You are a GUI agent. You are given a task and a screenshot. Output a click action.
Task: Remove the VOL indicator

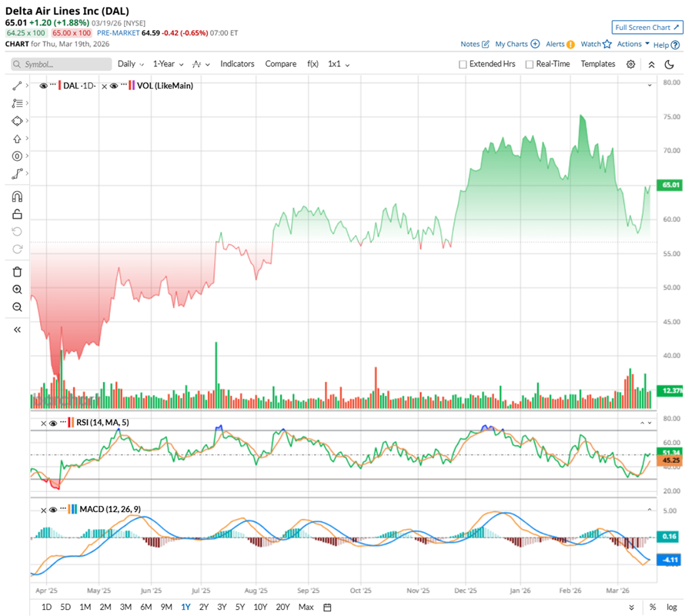(x=105, y=86)
